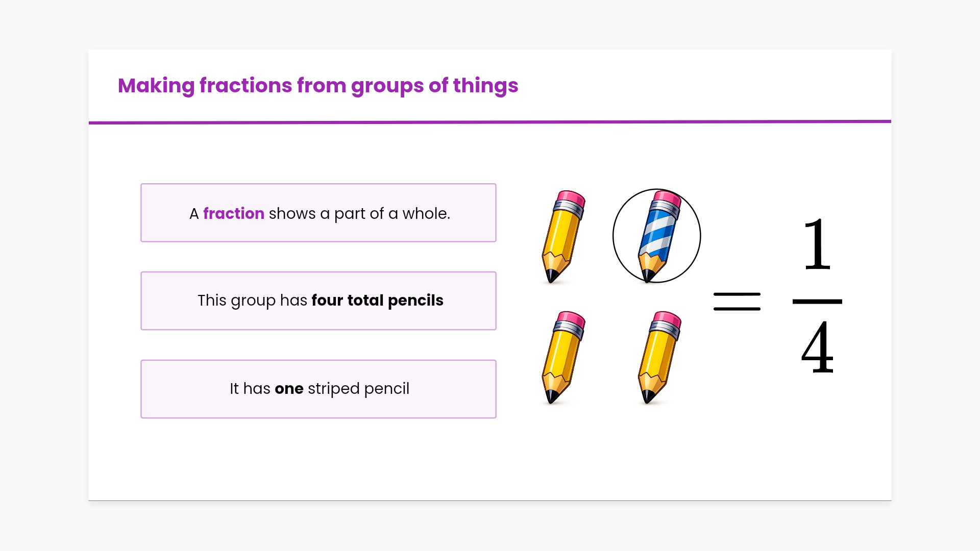Pick the bottom-right yellow pencil

click(658, 357)
